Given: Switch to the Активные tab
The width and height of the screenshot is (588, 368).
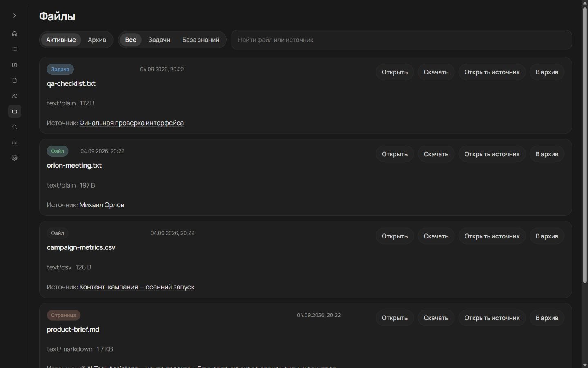Looking at the screenshot, I should point(61,40).
